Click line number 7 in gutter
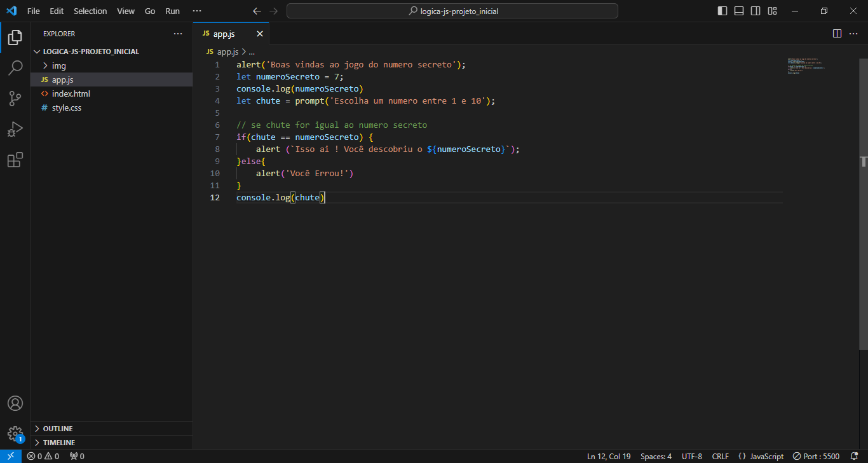 click(217, 137)
